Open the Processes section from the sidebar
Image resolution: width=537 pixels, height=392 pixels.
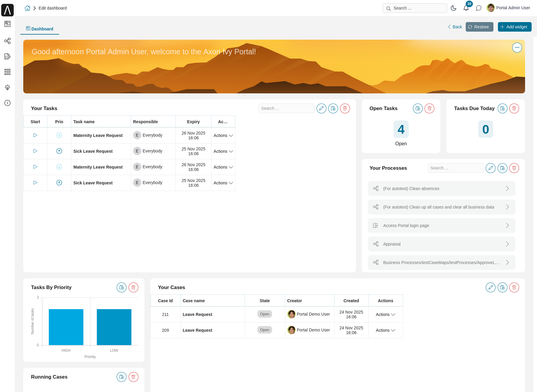click(7, 41)
